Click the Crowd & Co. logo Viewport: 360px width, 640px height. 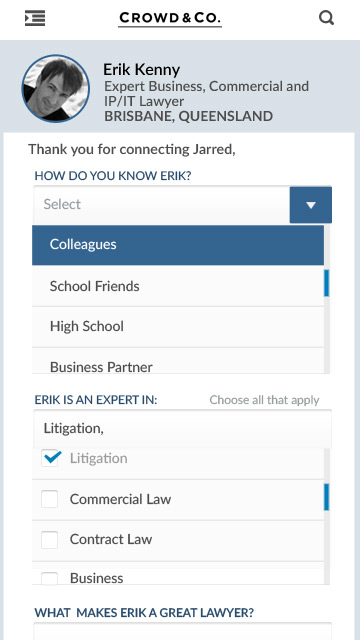coord(170,19)
